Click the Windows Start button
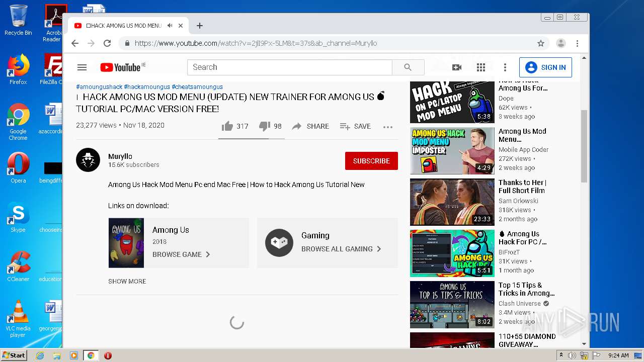The width and height of the screenshot is (644, 362). (x=14, y=355)
